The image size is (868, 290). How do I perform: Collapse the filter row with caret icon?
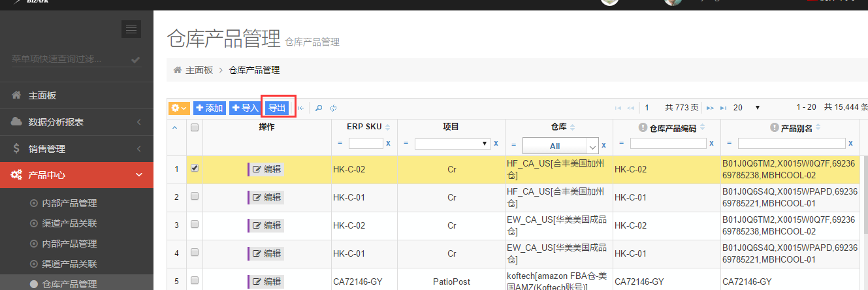coord(174,127)
